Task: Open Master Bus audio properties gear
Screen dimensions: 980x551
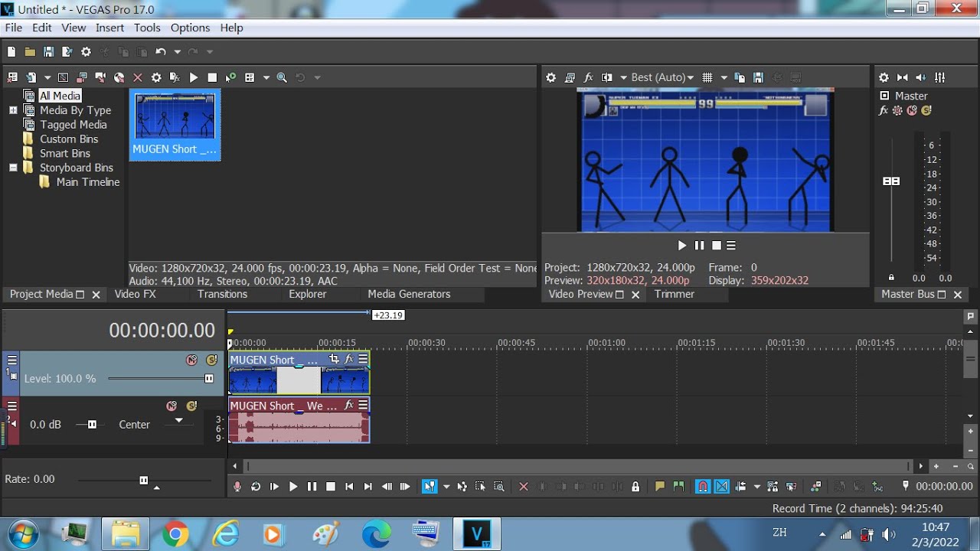Action: click(884, 77)
